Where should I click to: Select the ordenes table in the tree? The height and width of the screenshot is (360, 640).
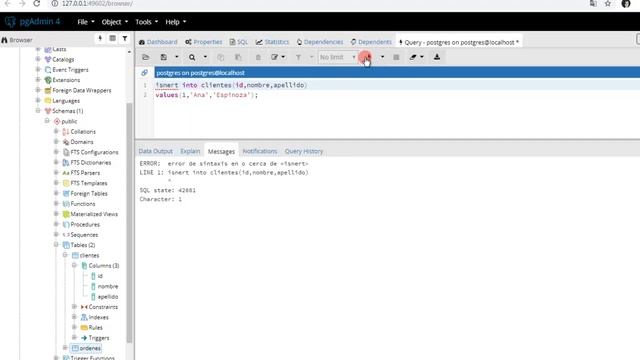point(86,348)
